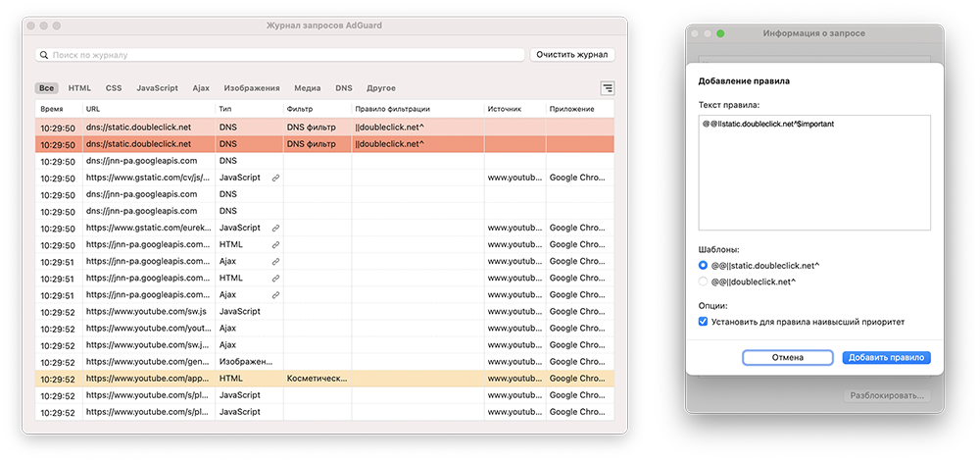Switch to the DNS filter tab
Screen dimensions: 980x461
pyautogui.click(x=344, y=88)
